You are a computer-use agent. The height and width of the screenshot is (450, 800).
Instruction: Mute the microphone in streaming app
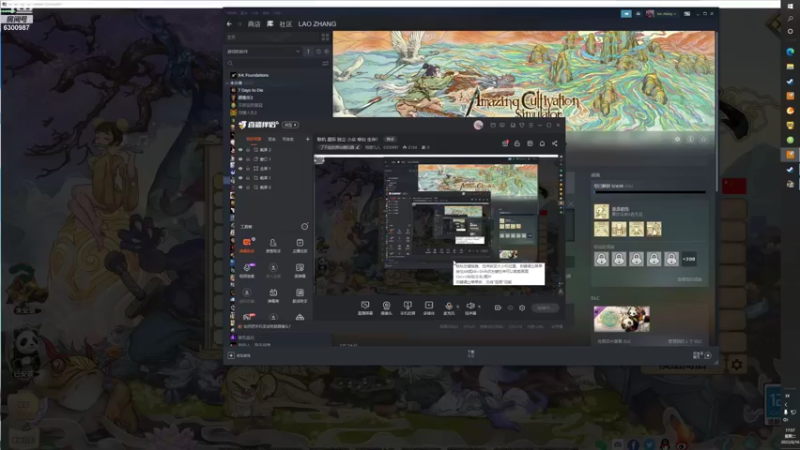(x=448, y=307)
